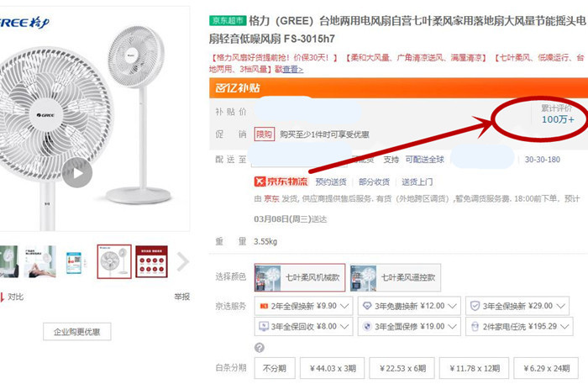Click the 京东物流 logistics logo

tap(281, 181)
